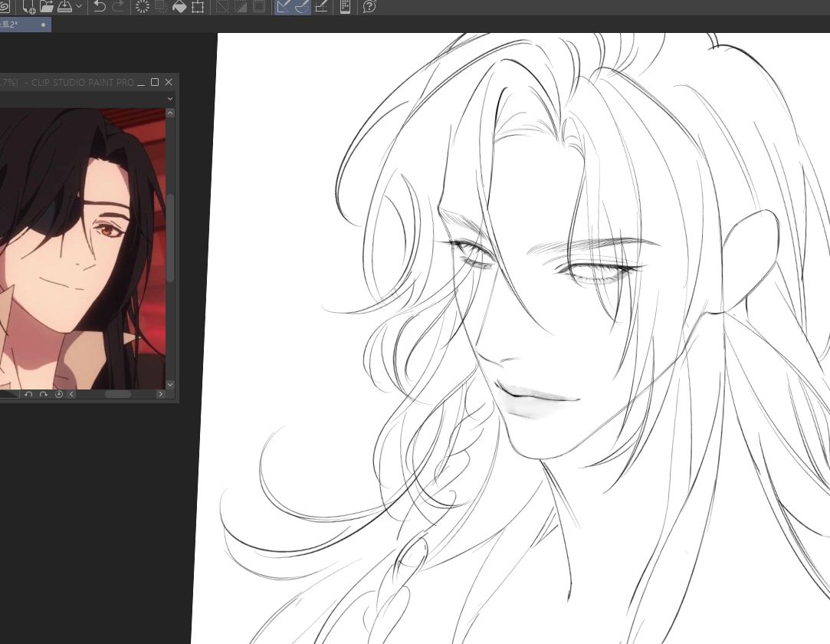The height and width of the screenshot is (644, 830).
Task: Expand the Save options dropdown arrow
Action: [79, 7]
